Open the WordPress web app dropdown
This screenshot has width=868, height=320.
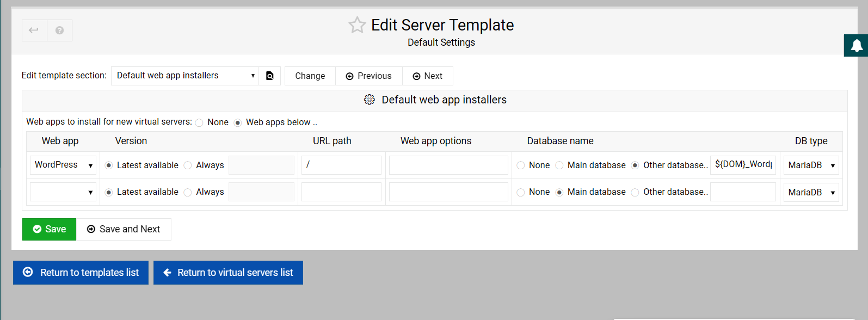click(x=63, y=165)
